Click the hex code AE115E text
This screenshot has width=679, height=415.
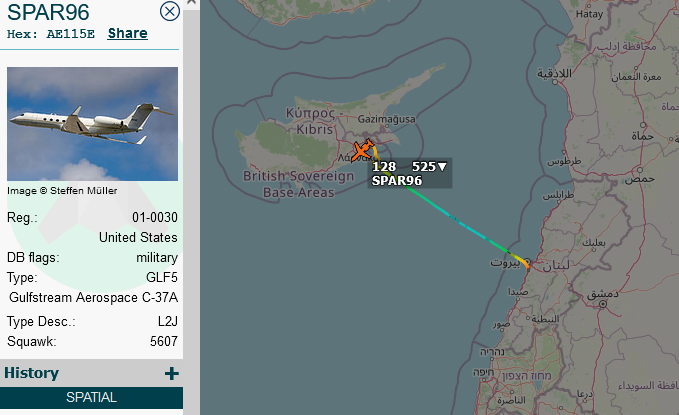click(70, 34)
